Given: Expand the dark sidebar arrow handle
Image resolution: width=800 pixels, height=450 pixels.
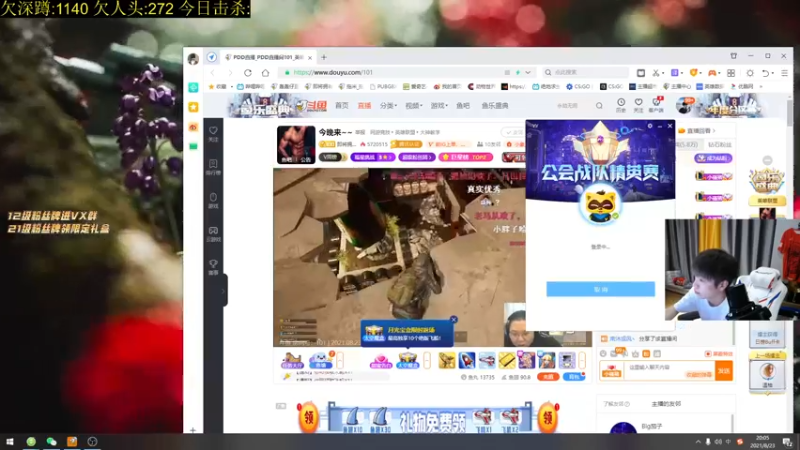Looking at the screenshot, I should 223,291.
